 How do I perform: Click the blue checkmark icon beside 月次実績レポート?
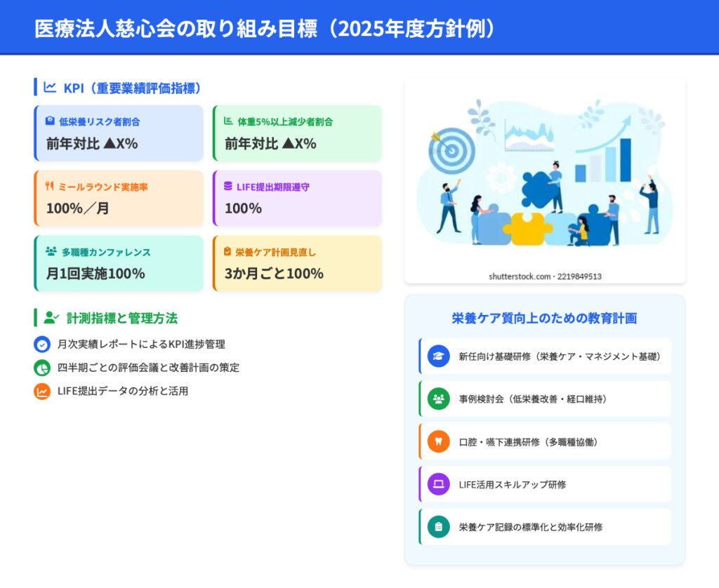[x=42, y=345]
